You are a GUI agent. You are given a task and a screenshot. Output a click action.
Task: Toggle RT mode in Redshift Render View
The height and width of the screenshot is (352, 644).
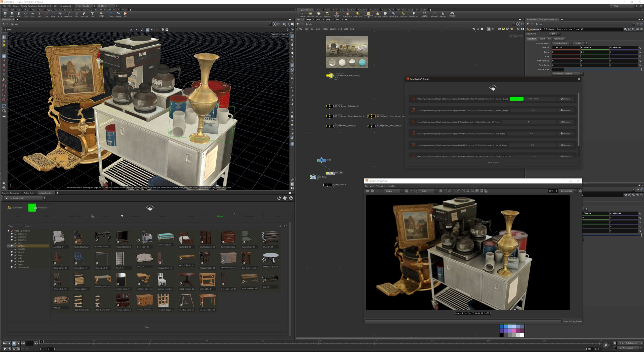[381, 191]
